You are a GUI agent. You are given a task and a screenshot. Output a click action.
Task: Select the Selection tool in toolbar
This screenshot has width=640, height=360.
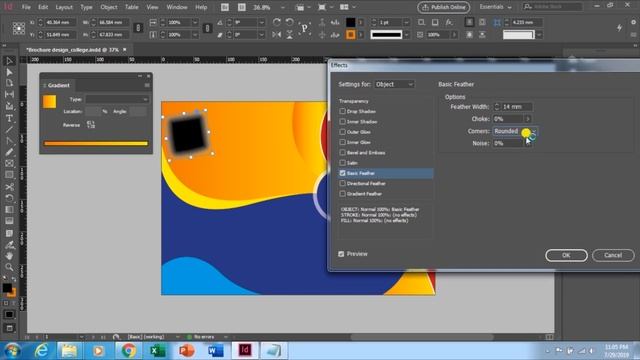[9, 61]
